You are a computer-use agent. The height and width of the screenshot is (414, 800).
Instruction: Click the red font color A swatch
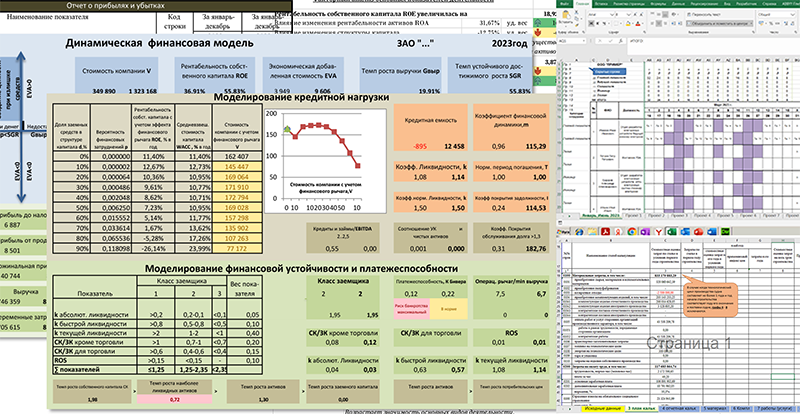(x=638, y=23)
